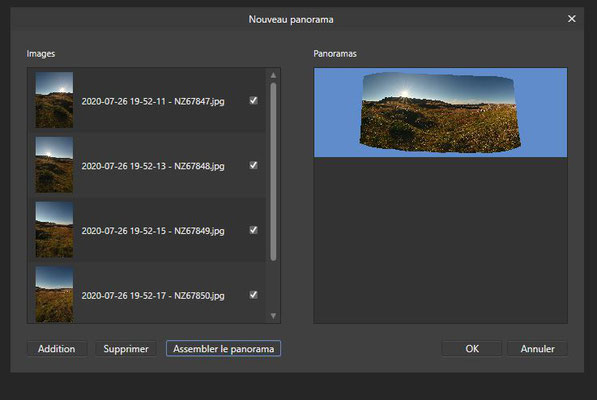
Task: Cancel with the Annuler button
Action: point(537,349)
